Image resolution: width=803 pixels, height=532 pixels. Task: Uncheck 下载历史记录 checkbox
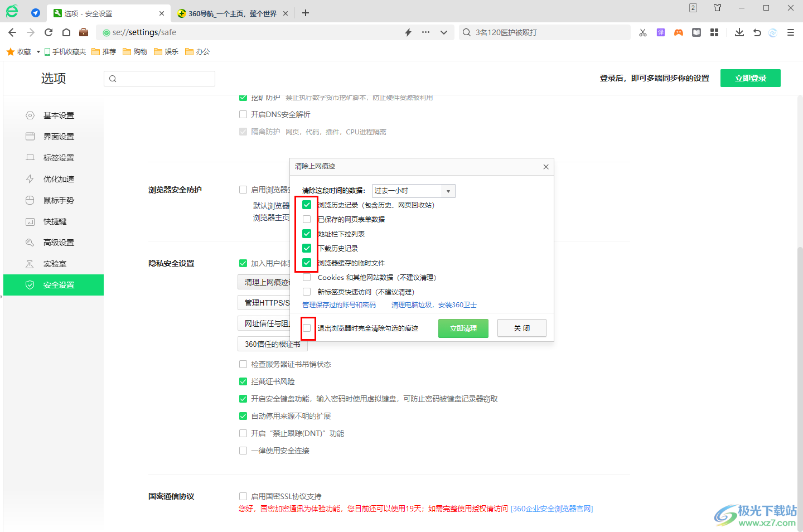point(307,248)
